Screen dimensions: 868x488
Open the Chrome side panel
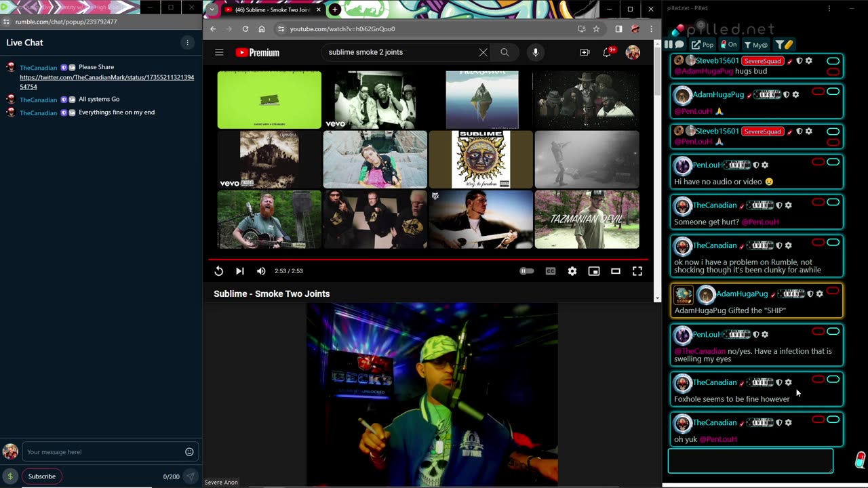tap(618, 29)
